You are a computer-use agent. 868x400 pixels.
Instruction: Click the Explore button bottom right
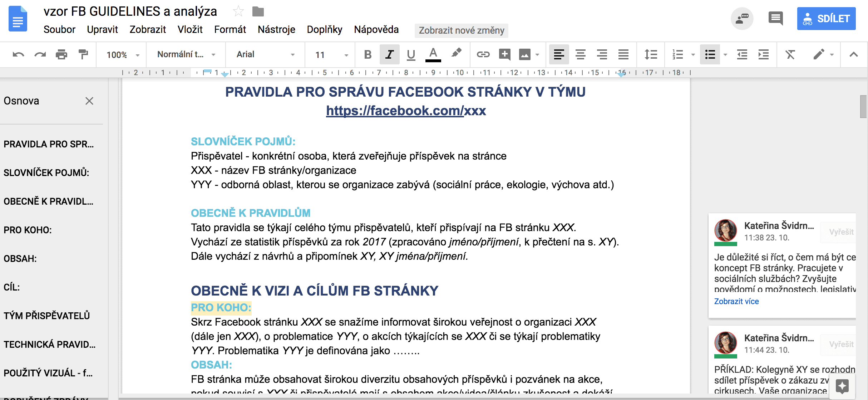pos(842,386)
